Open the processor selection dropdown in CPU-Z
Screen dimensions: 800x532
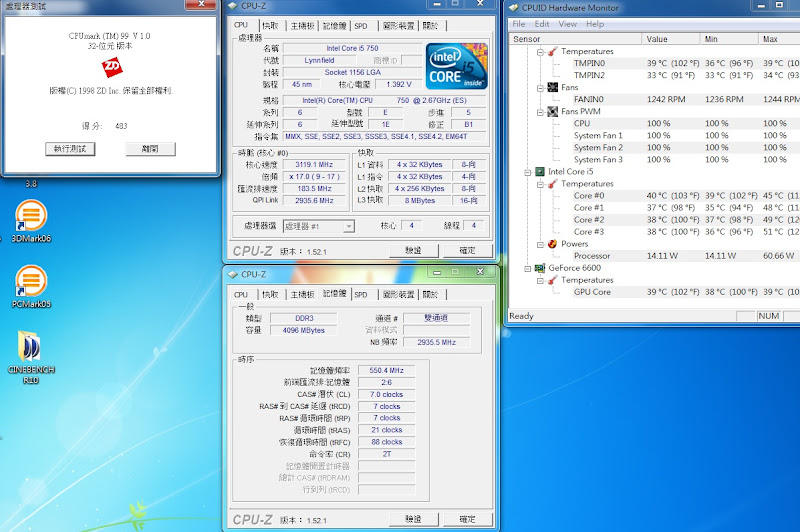(348, 226)
